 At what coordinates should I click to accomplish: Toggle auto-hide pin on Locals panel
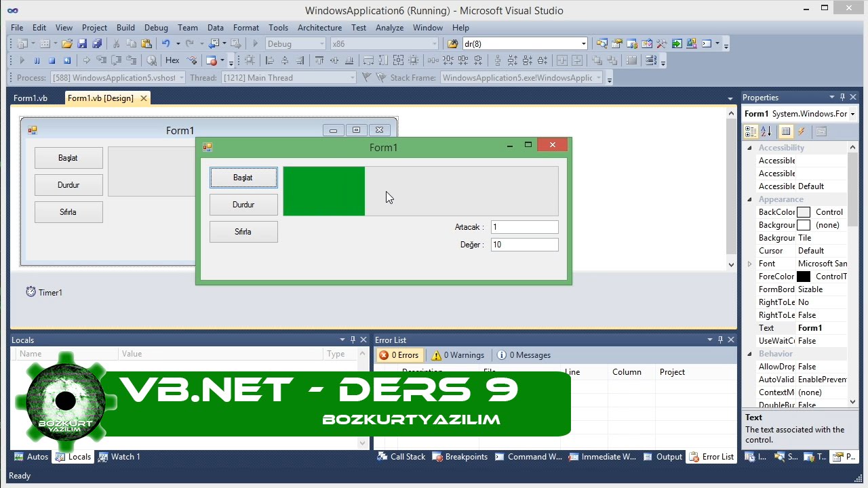(353, 340)
